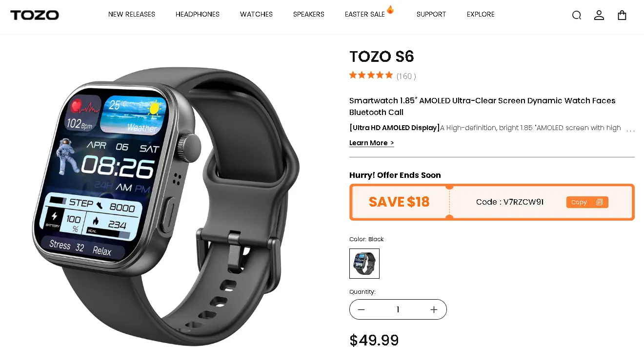This screenshot has height=363, width=644.
Task: Open the New Releases menu
Action: point(132,14)
